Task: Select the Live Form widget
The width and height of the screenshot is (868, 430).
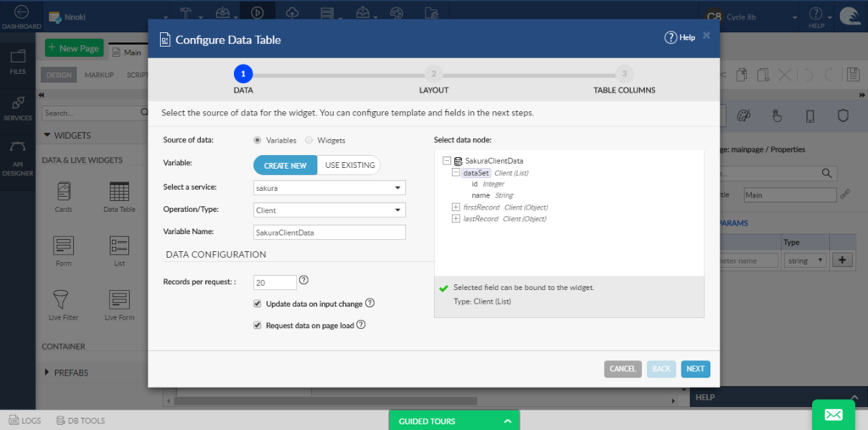Action: pyautogui.click(x=120, y=304)
